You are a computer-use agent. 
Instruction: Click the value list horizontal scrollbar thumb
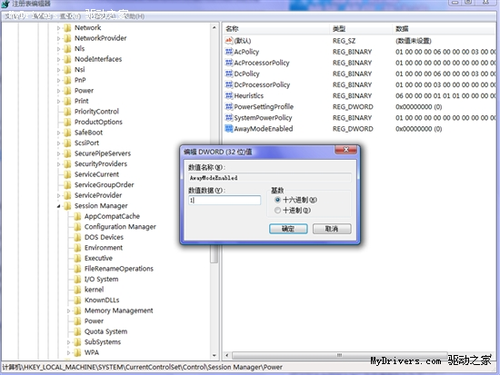click(x=339, y=355)
